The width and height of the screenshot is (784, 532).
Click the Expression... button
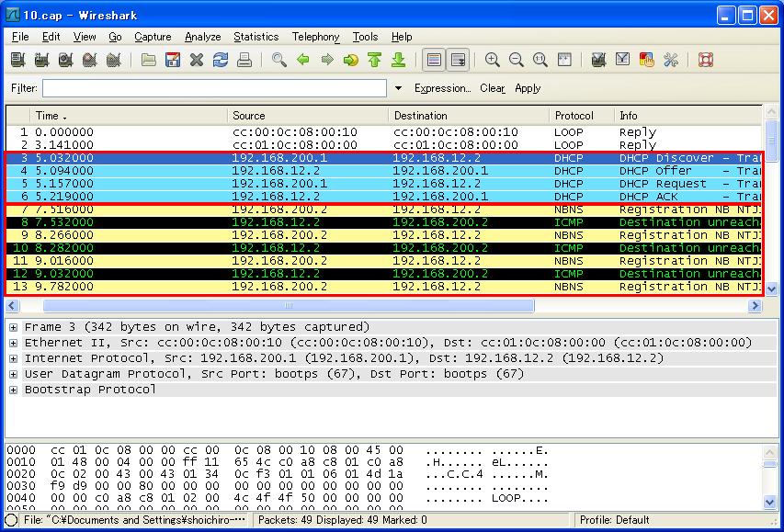442,88
